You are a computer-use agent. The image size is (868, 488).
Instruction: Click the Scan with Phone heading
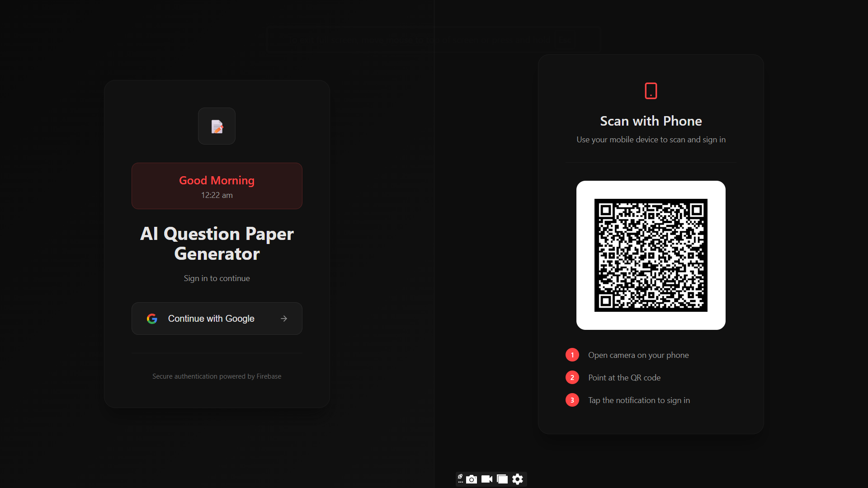pos(651,121)
